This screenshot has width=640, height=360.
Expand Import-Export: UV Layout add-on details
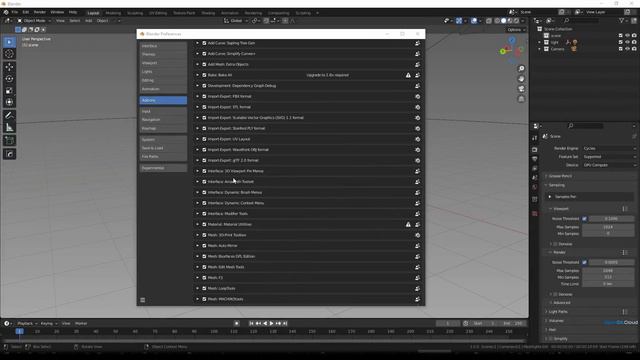point(198,139)
